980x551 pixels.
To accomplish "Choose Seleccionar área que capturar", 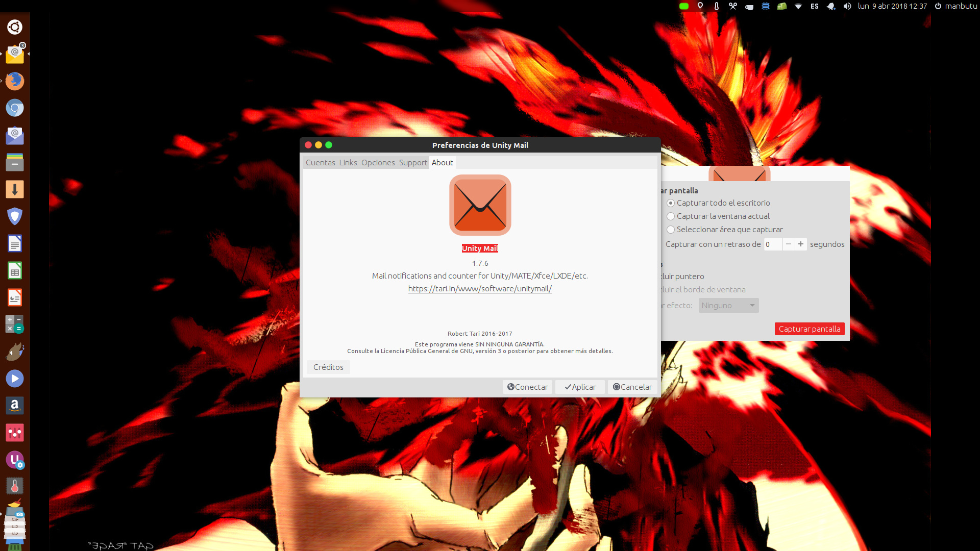I will (671, 230).
